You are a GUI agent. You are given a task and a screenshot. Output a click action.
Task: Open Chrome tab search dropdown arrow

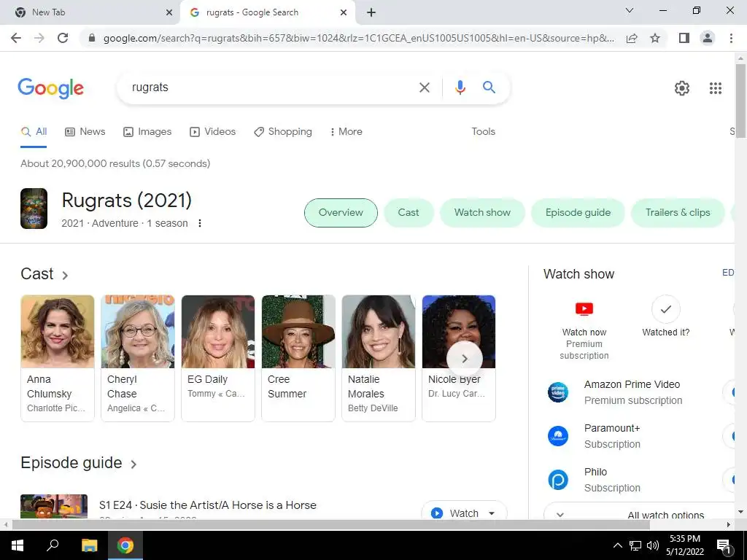click(x=630, y=10)
